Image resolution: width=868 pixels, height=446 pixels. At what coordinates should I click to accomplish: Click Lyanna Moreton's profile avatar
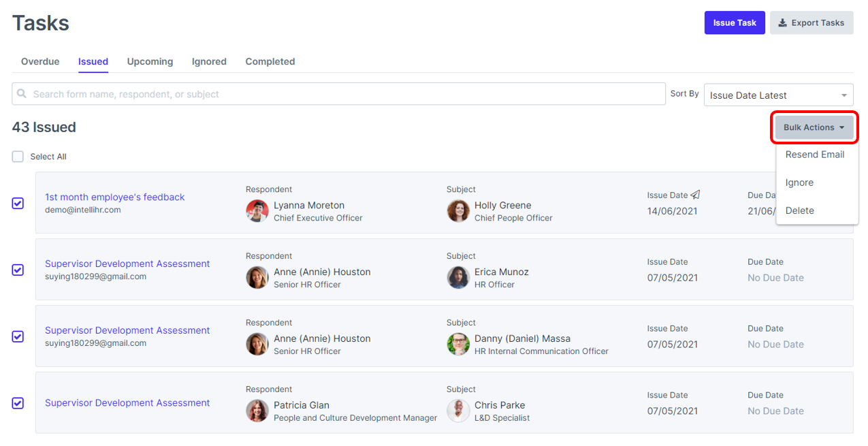coord(257,211)
